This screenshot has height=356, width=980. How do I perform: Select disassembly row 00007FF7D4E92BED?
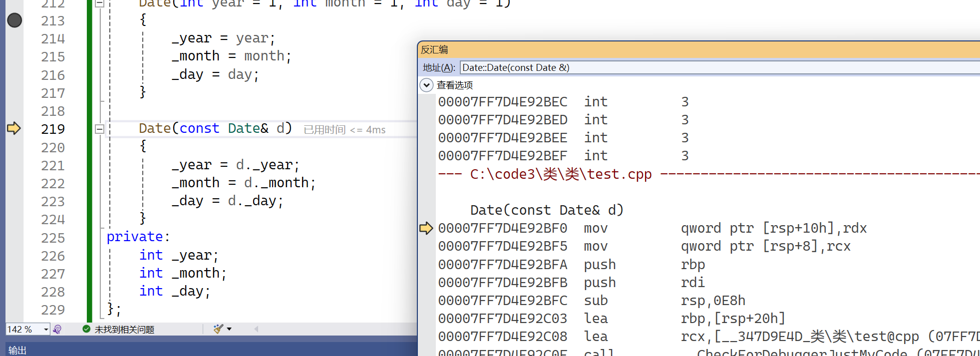[564, 120]
